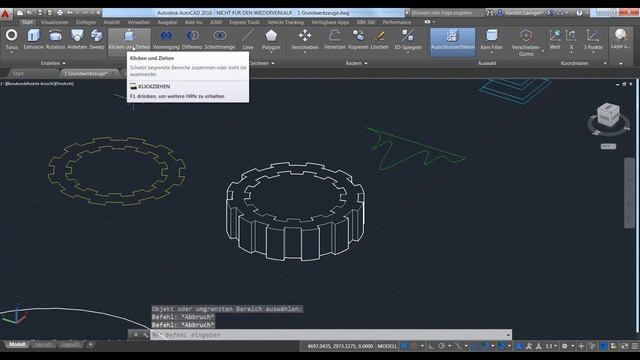Choose the Kein Filter selection filter
Image resolution: width=640 pixels, height=360 pixels.
pyautogui.click(x=491, y=39)
